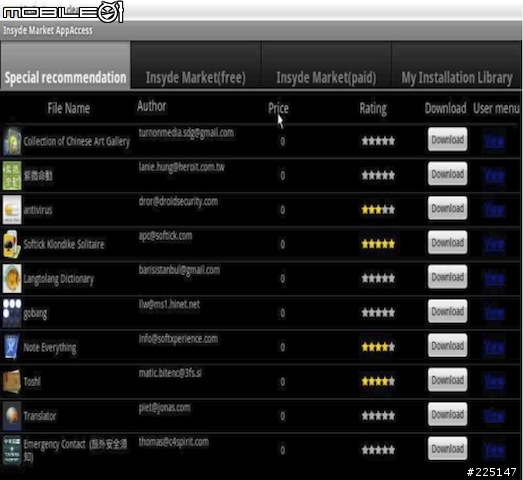View user menu for Note Everything
Viewport: 523px width, 480px height.
tap(494, 348)
